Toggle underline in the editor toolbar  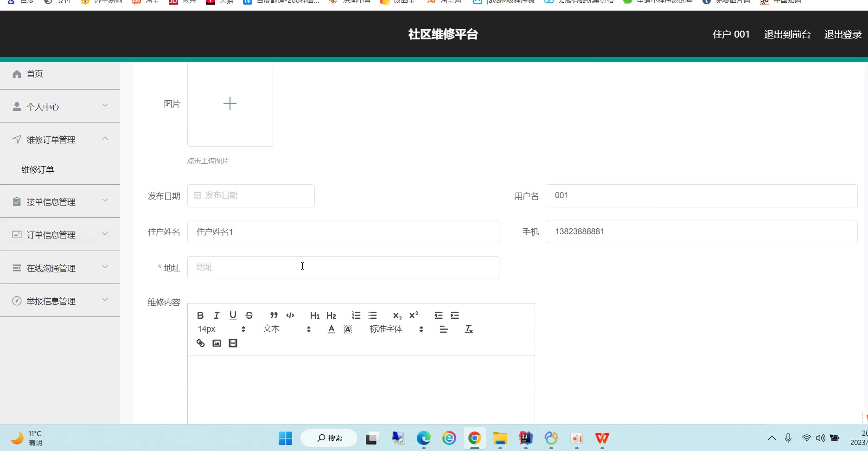pyautogui.click(x=233, y=316)
